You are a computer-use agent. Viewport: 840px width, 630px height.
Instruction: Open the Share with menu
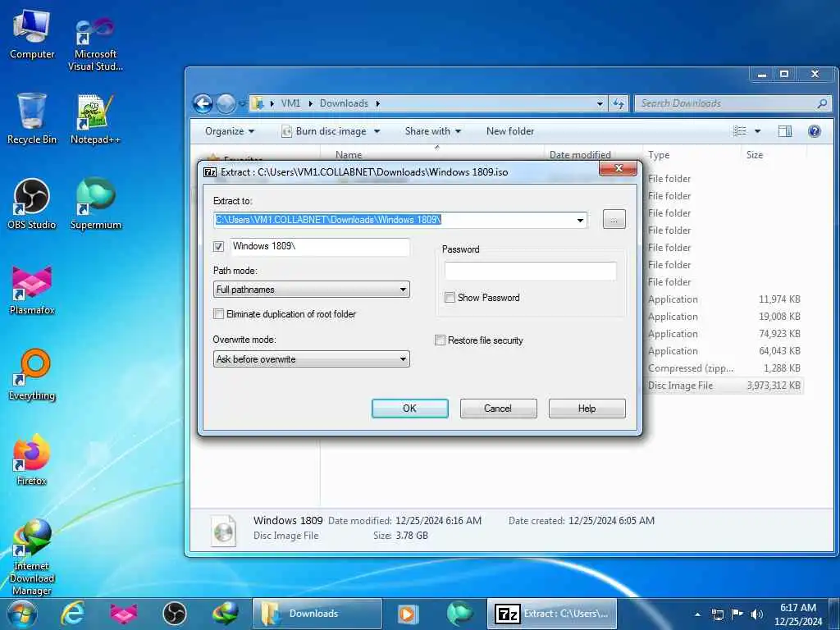(433, 131)
